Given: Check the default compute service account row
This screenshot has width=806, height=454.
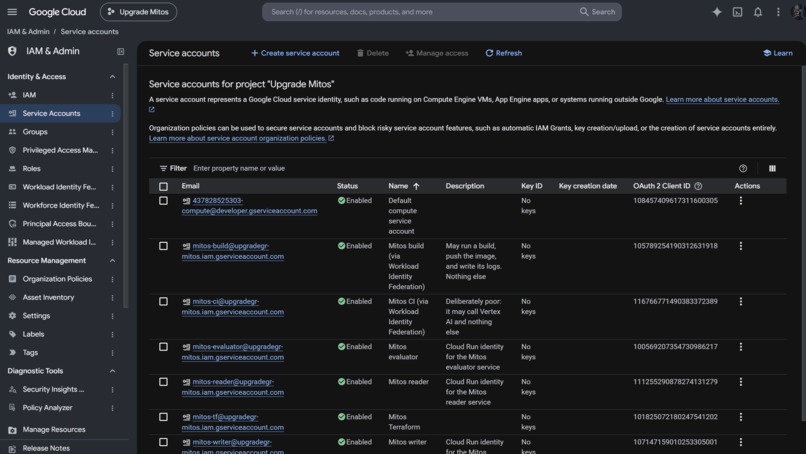Looking at the screenshot, I should (x=163, y=201).
